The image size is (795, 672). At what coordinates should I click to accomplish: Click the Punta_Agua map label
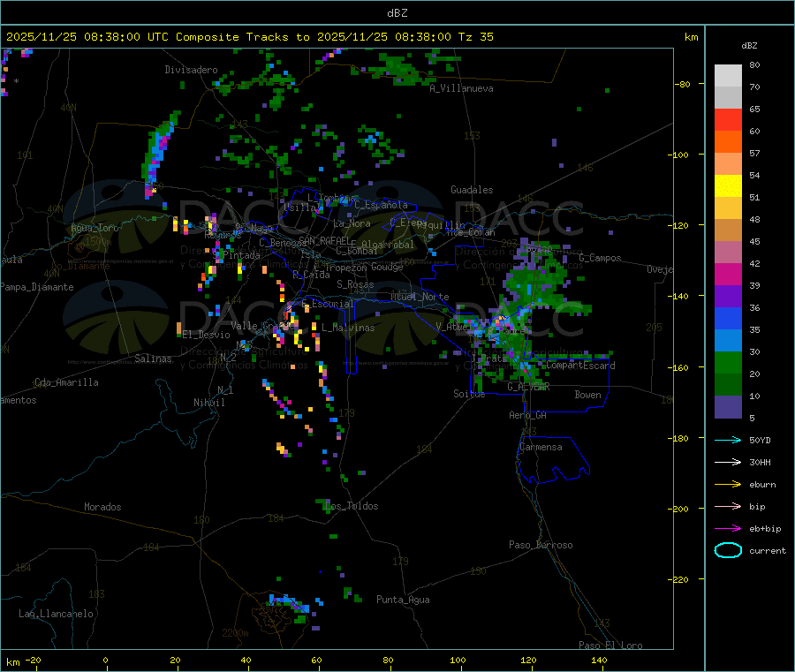[x=403, y=600]
